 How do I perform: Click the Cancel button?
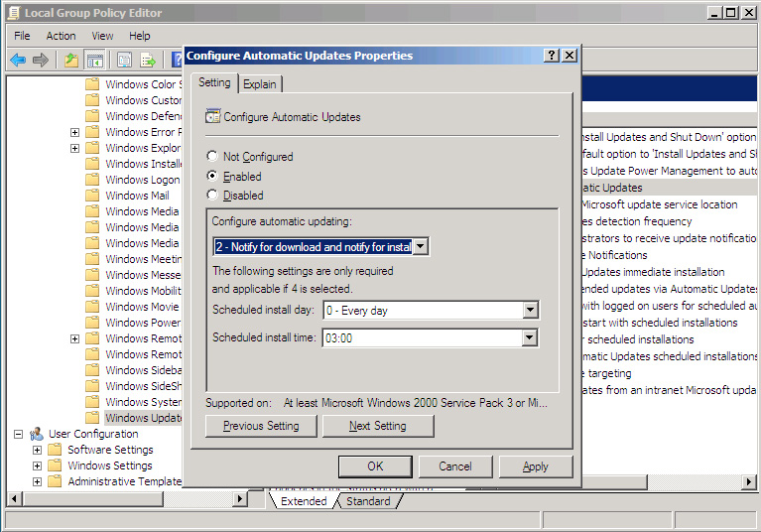tap(455, 465)
